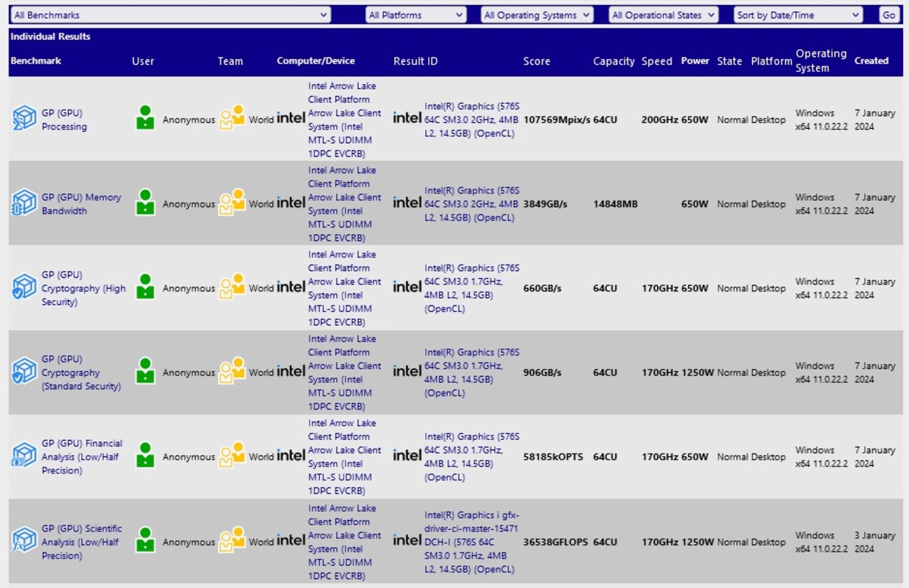Open result ID link for 906GB/s score
Image resolution: width=909 pixels, height=588 pixels.
coord(472,373)
